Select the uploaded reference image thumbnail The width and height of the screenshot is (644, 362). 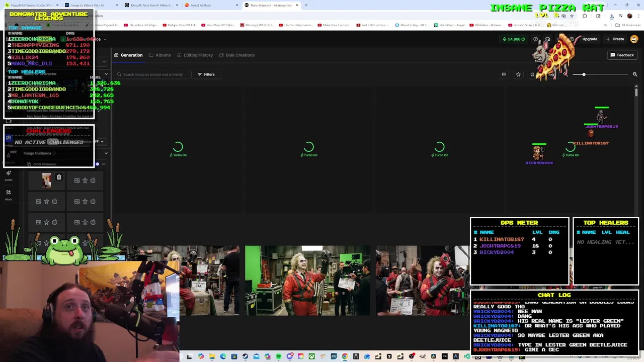click(x=47, y=181)
